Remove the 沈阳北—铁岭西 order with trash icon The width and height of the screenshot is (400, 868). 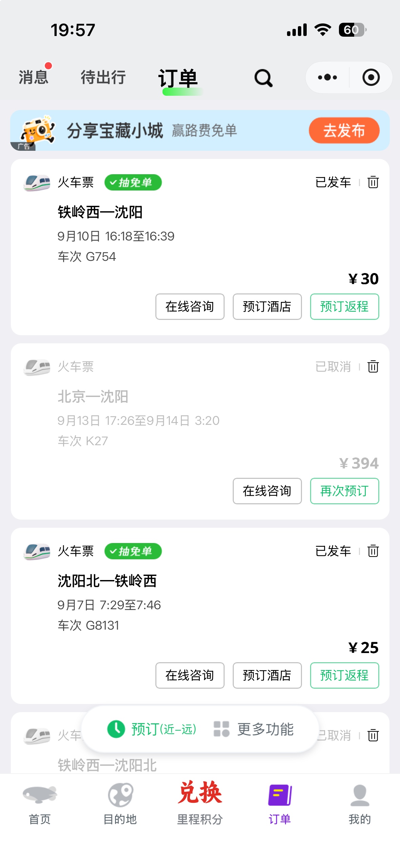coord(373,551)
